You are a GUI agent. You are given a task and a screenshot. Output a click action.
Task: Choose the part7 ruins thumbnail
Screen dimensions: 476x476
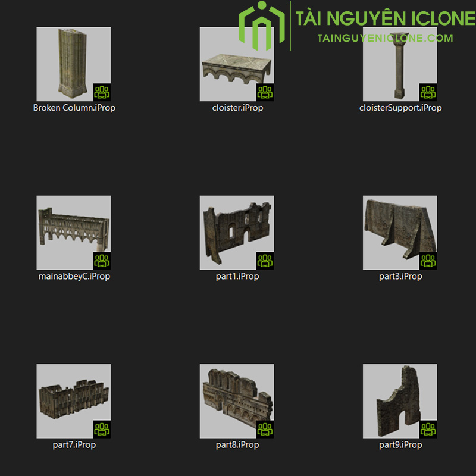[x=73, y=401]
